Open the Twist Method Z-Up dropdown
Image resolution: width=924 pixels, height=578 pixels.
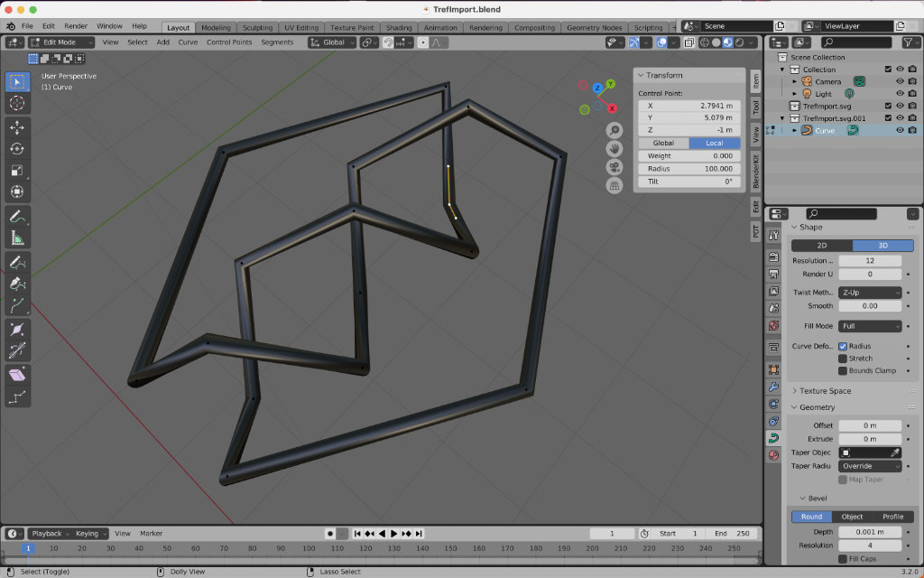(x=870, y=293)
